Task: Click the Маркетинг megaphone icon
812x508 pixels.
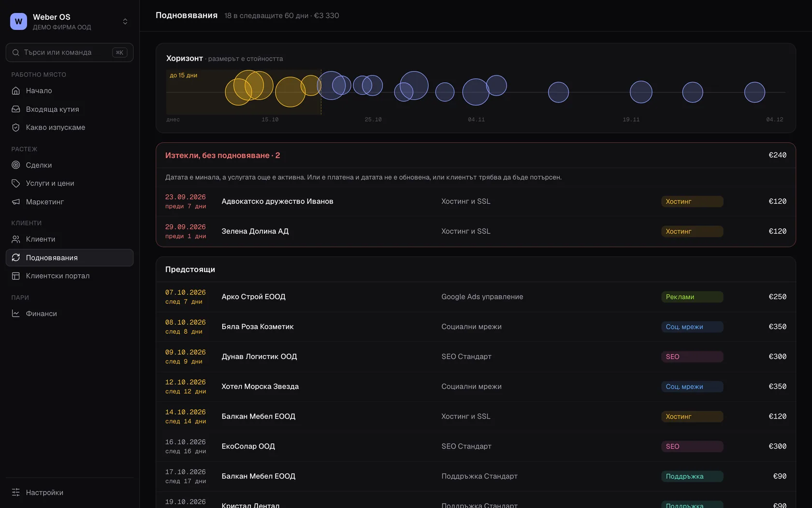Action: (x=16, y=202)
